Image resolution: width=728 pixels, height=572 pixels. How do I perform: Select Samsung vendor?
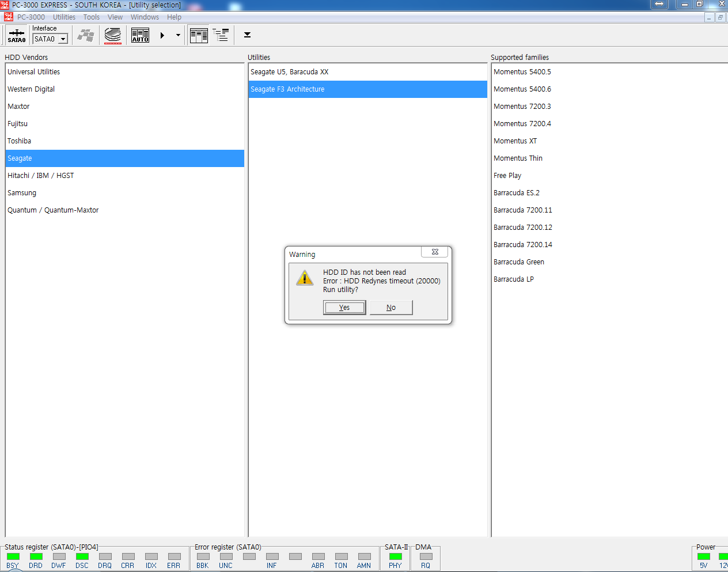tap(125, 193)
